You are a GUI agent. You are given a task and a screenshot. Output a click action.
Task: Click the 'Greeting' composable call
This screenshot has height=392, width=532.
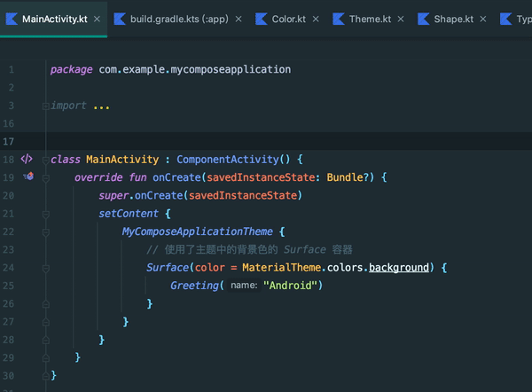click(194, 286)
